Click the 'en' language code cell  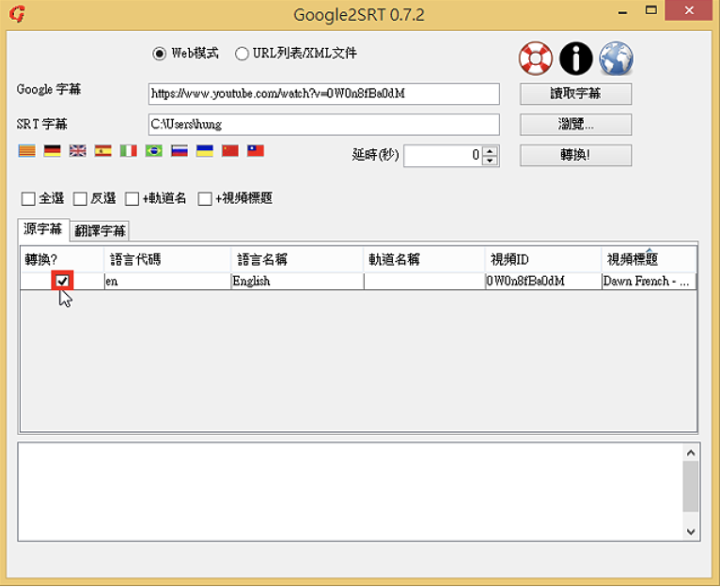click(167, 282)
